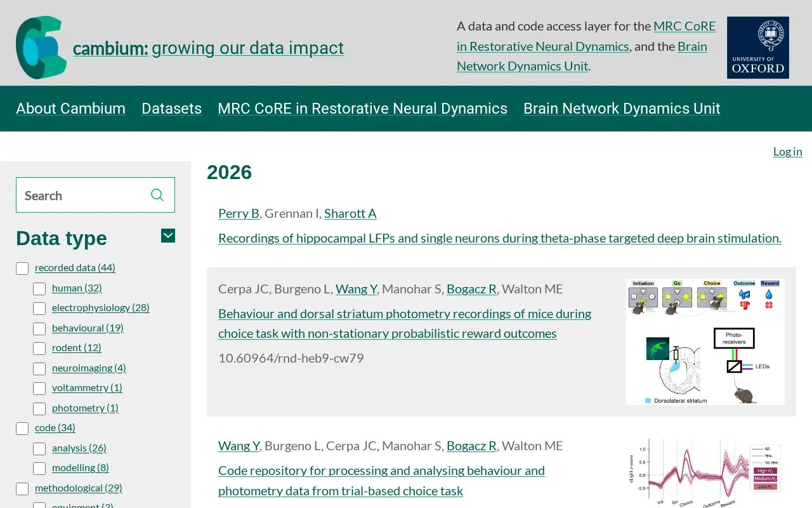The height and width of the screenshot is (508, 812).
Task: Click the Cambium logo icon
Action: click(x=41, y=48)
